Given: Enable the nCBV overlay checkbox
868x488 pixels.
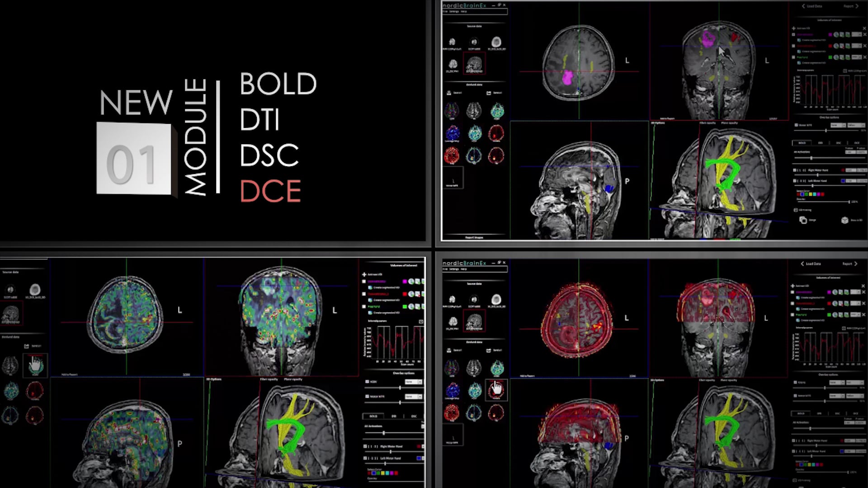Looking at the screenshot, I should 367,382.
